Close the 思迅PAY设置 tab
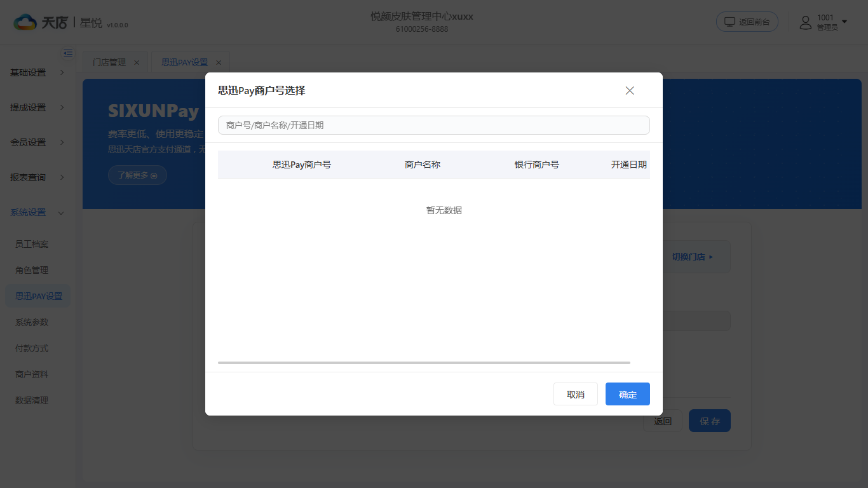The image size is (868, 488). [x=219, y=62]
